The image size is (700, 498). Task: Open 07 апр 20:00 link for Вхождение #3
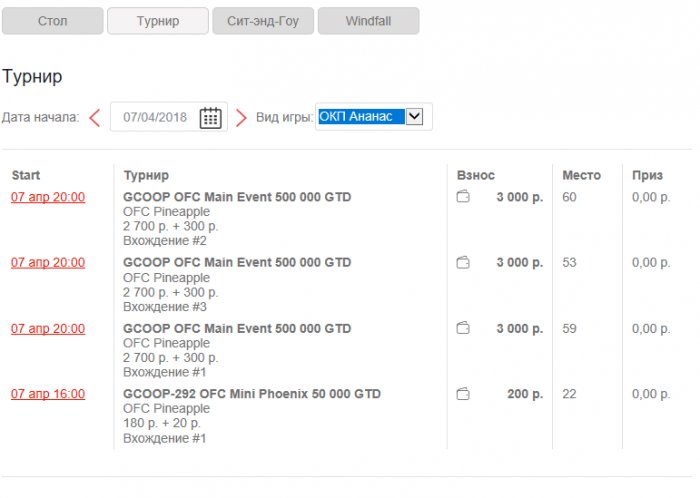coord(48,262)
